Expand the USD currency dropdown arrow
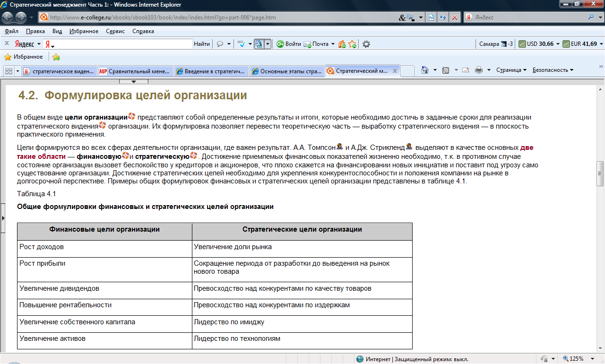This screenshot has width=605, height=364. [558, 44]
